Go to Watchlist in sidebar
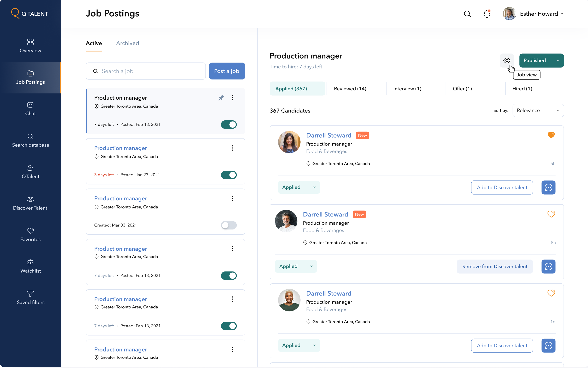This screenshot has height=368, width=588. 31,266
